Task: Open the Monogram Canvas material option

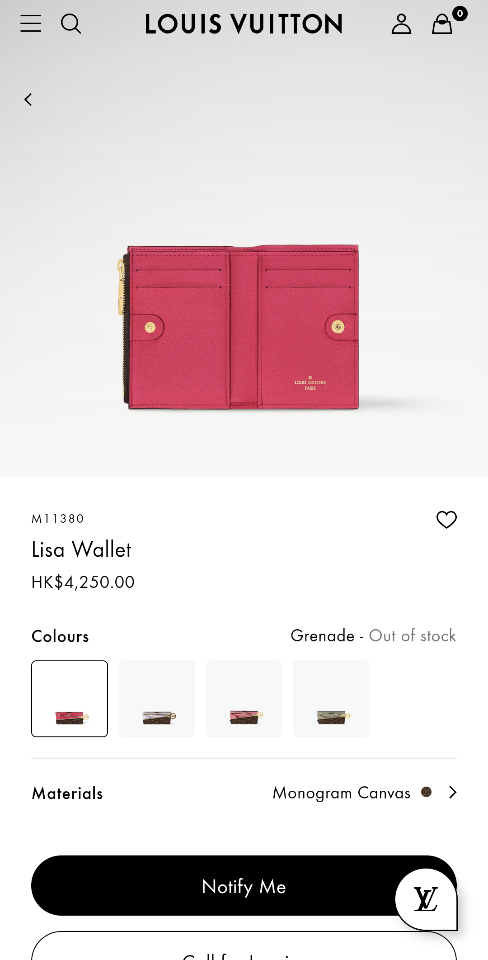Action: pyautogui.click(x=341, y=793)
